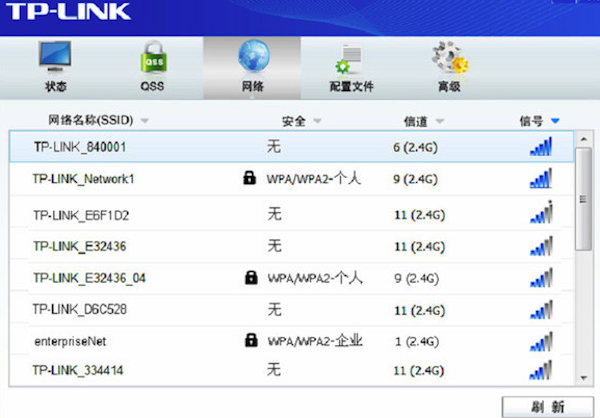The width and height of the screenshot is (600, 418).
Task: Click 无 security of TP-LINK_840001
Action: point(274,146)
